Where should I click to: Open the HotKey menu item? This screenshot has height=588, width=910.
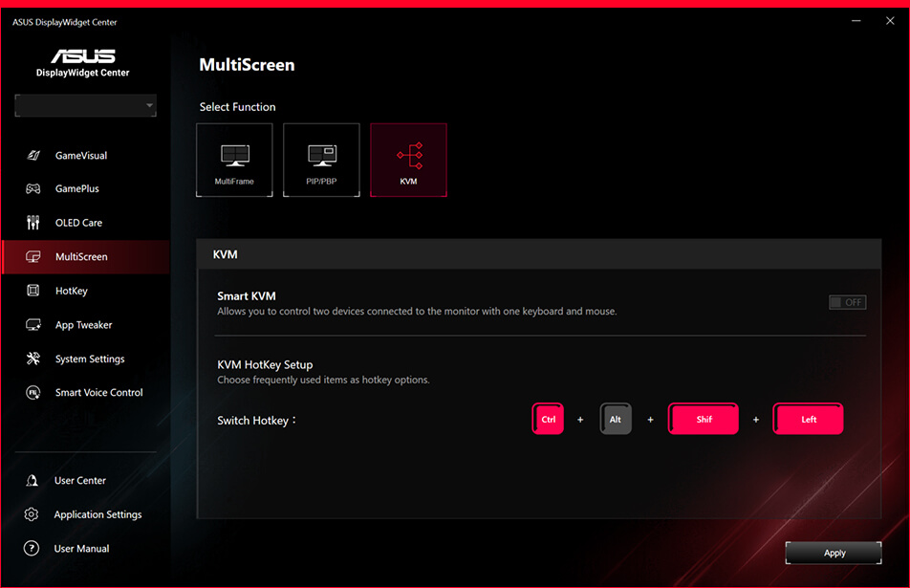click(86, 291)
